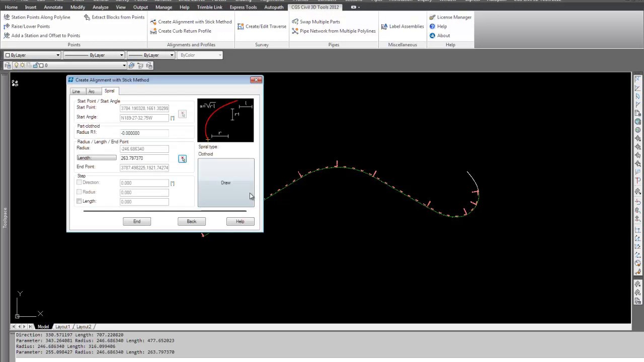This screenshot has width=644, height=362.
Task: Select the Raise/Lower Points tool
Action: [27, 26]
